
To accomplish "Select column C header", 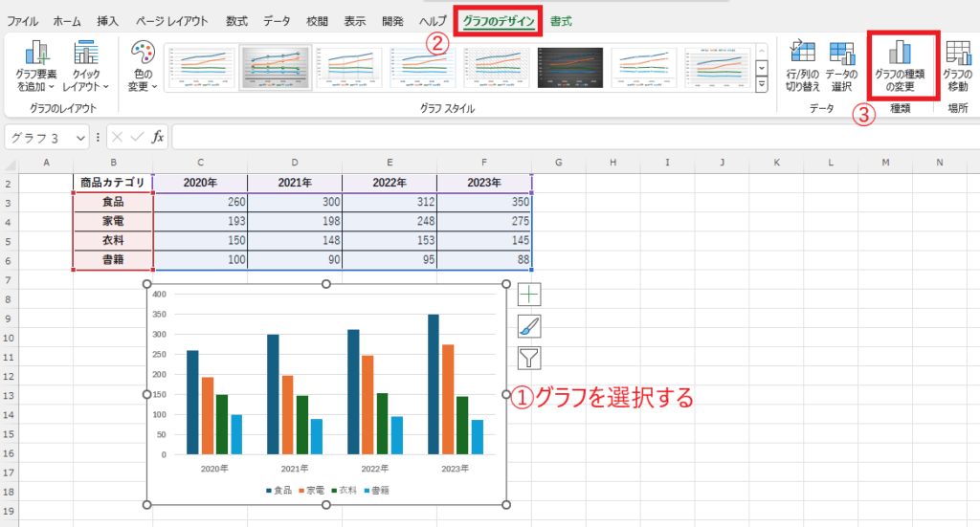I will click(x=200, y=163).
